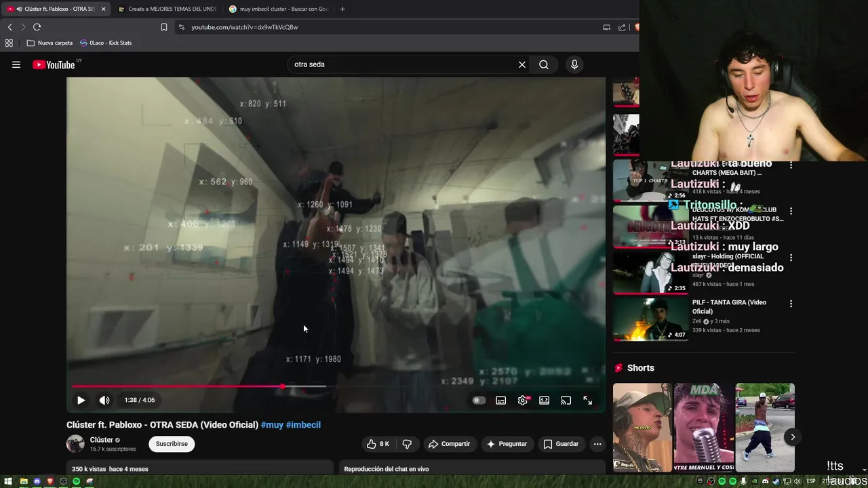The width and height of the screenshot is (868, 488).
Task: Go to the YouTube home logo
Action: tap(54, 64)
